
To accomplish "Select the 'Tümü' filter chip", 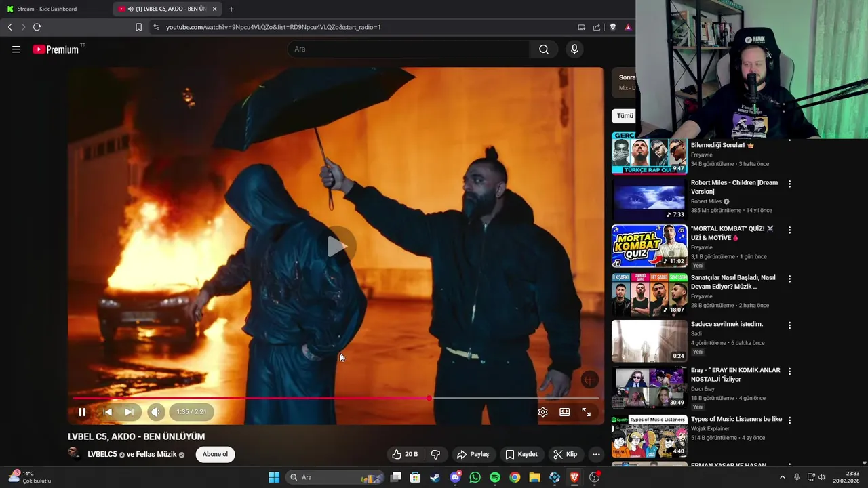I will click(x=625, y=116).
